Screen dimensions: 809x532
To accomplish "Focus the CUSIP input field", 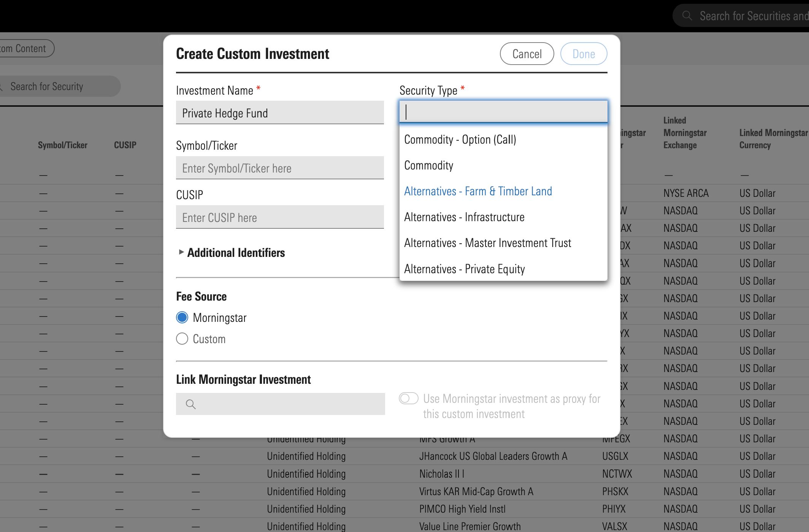I will tap(280, 217).
